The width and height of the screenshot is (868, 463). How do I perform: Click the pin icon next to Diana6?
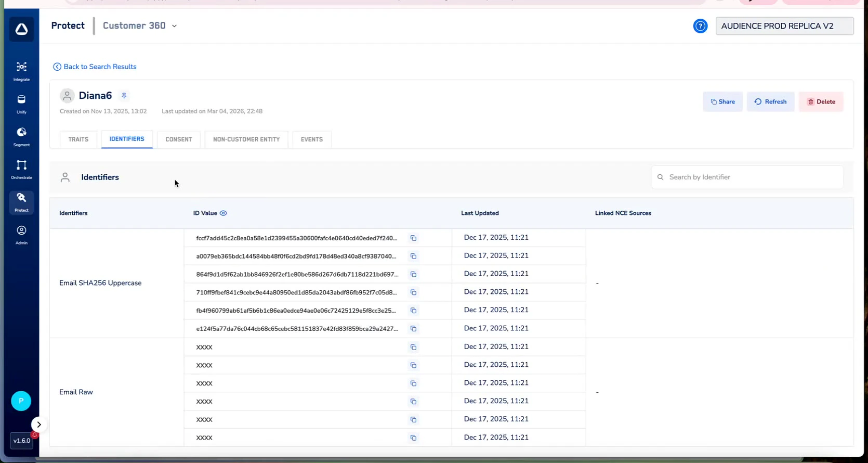(x=124, y=96)
